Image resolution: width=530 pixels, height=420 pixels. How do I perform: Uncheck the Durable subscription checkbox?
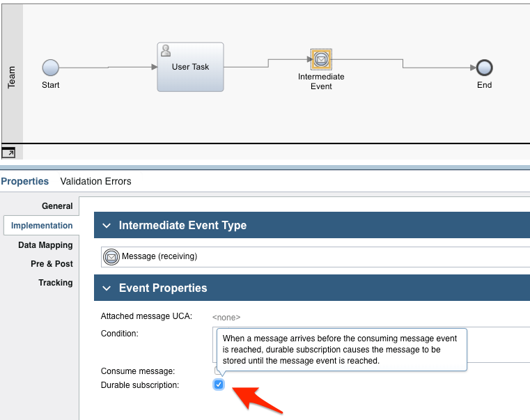tap(219, 384)
